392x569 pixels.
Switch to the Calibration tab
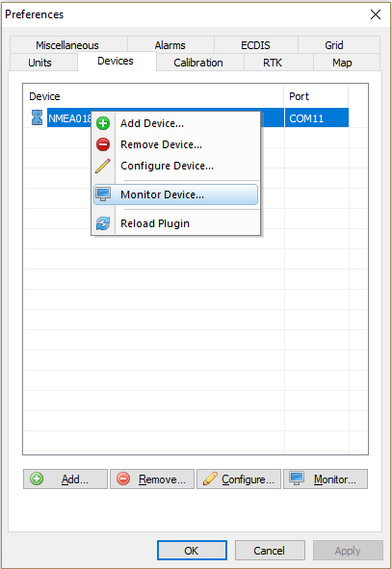tap(198, 63)
